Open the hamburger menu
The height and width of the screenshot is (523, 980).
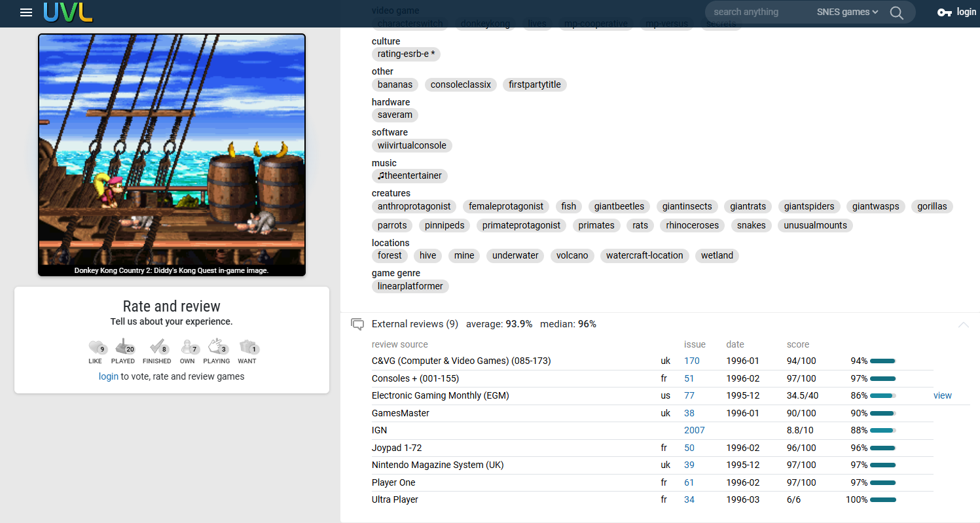point(26,12)
